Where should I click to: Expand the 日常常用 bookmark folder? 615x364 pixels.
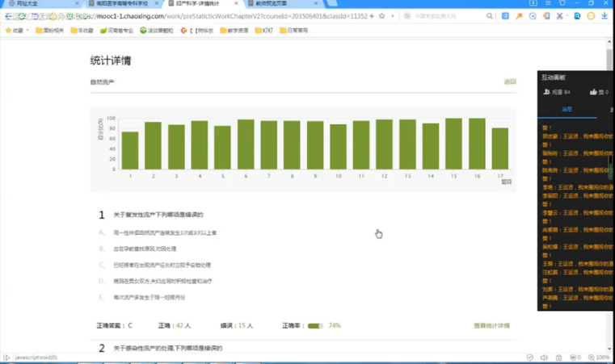tap(293, 31)
